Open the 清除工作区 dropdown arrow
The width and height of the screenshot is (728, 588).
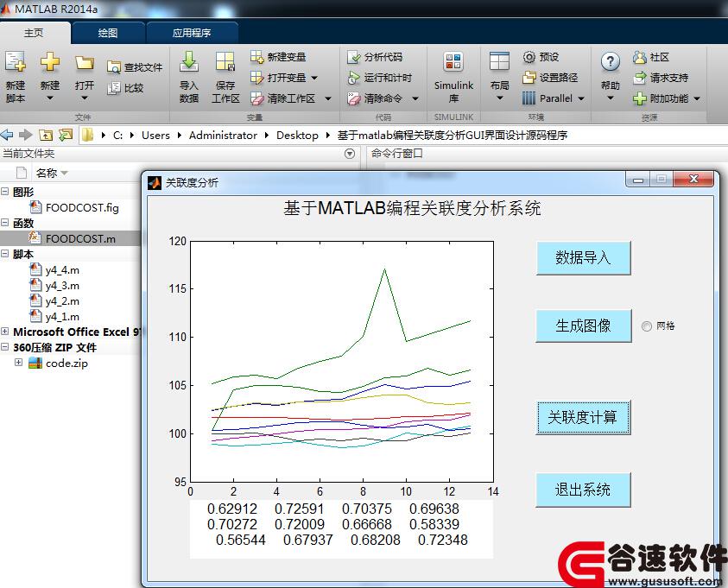click(328, 98)
